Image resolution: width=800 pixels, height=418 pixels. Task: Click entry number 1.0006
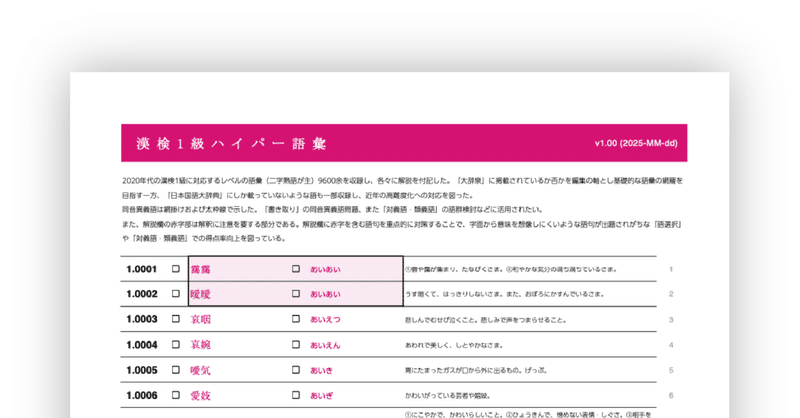click(x=141, y=396)
